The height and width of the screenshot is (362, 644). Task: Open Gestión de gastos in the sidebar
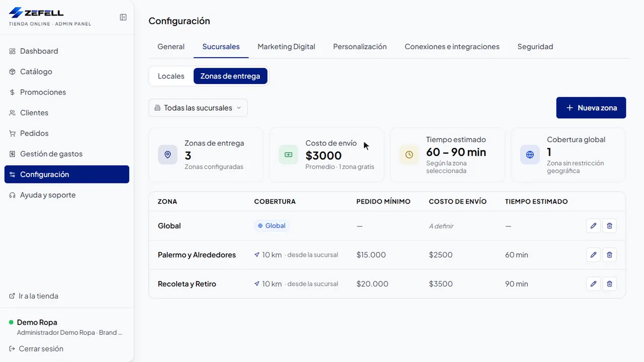(x=67, y=154)
